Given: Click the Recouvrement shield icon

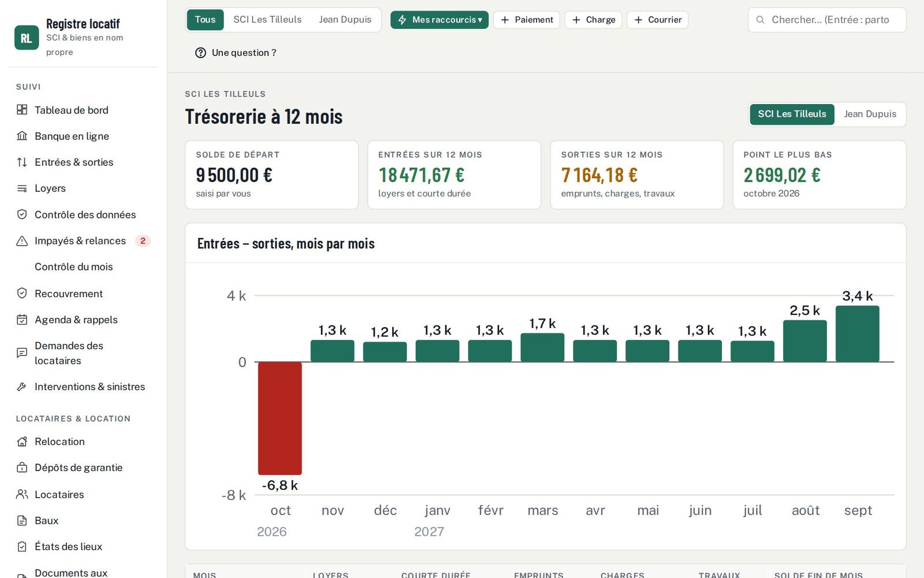Looking at the screenshot, I should [22, 293].
